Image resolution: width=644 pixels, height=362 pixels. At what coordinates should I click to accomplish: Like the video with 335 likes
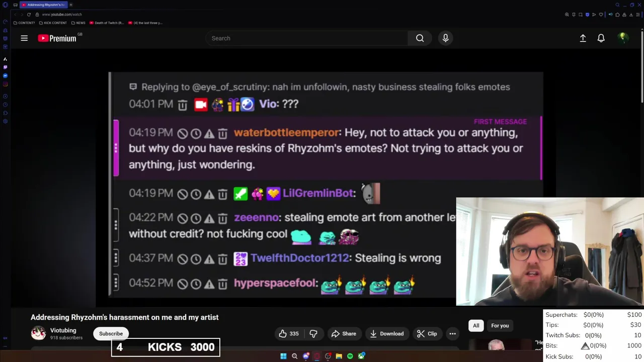289,334
